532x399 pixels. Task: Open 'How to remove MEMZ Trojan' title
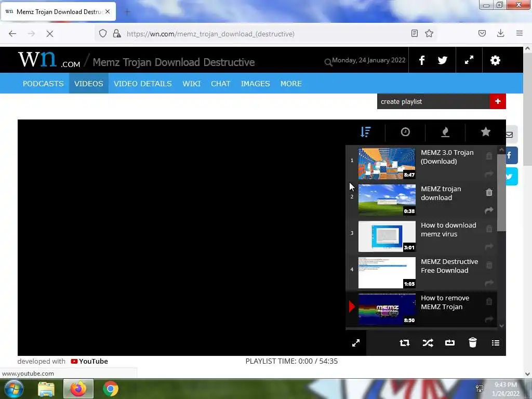tap(445, 302)
